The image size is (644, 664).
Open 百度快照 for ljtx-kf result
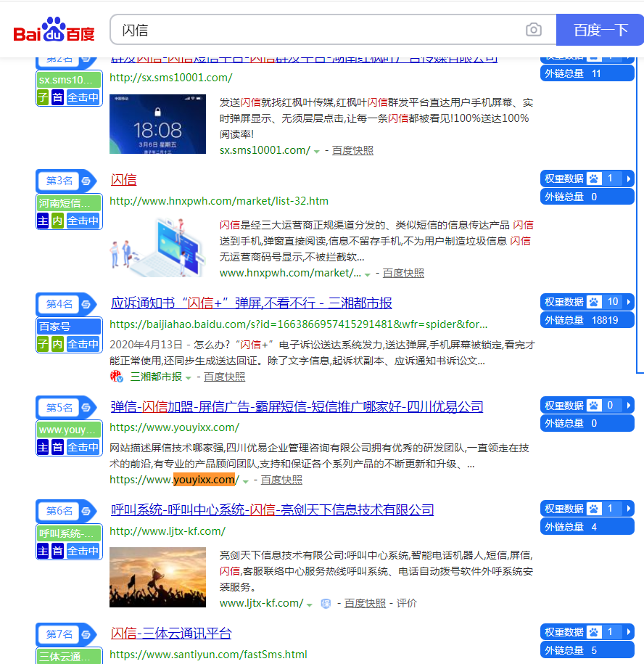pyautogui.click(x=365, y=603)
